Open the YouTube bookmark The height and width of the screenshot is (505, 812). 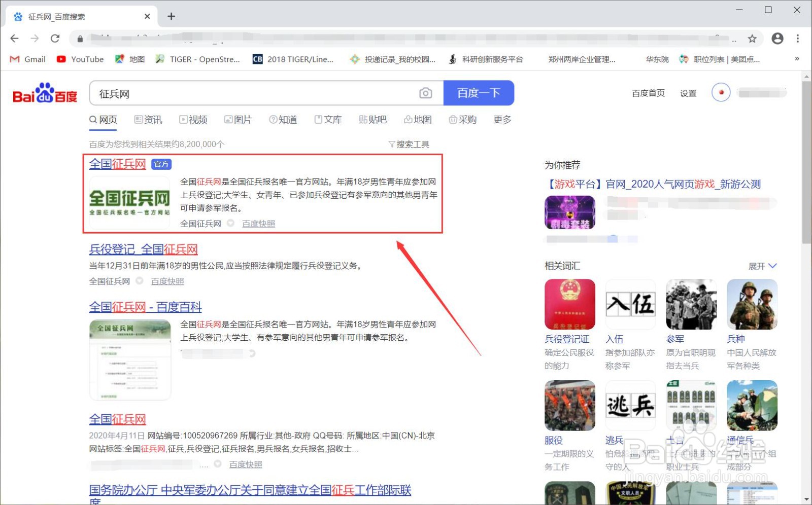tap(80, 59)
